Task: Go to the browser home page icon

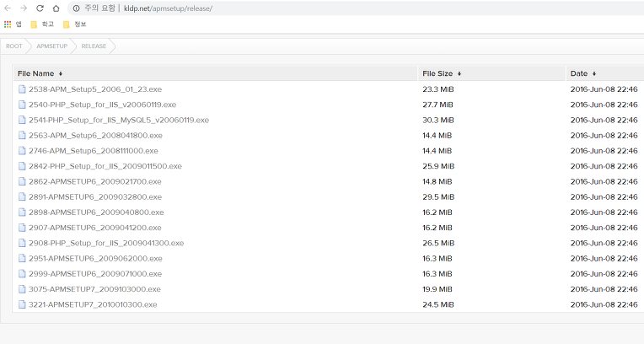Action: [x=56, y=8]
